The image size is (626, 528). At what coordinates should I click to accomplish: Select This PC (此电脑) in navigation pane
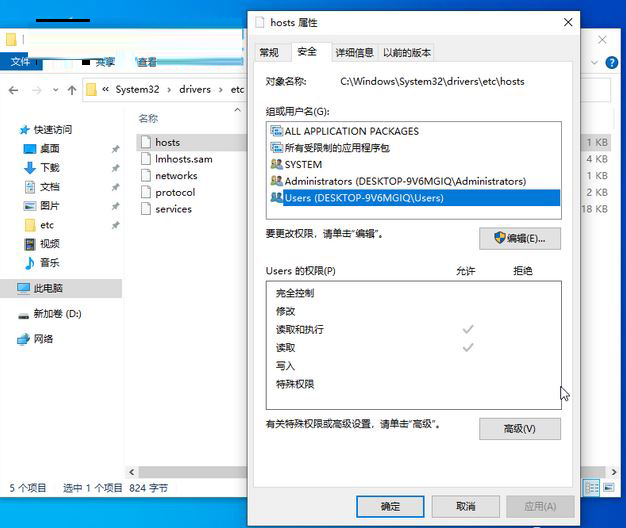(47, 288)
